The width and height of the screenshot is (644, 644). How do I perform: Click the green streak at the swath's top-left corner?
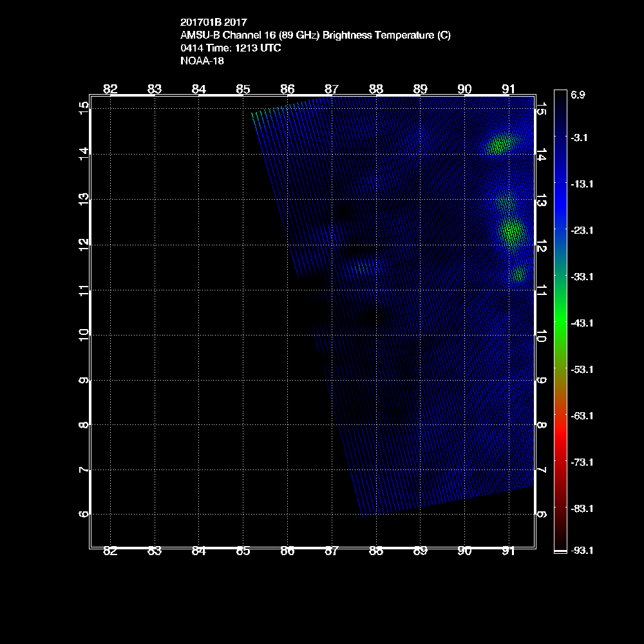[256, 115]
